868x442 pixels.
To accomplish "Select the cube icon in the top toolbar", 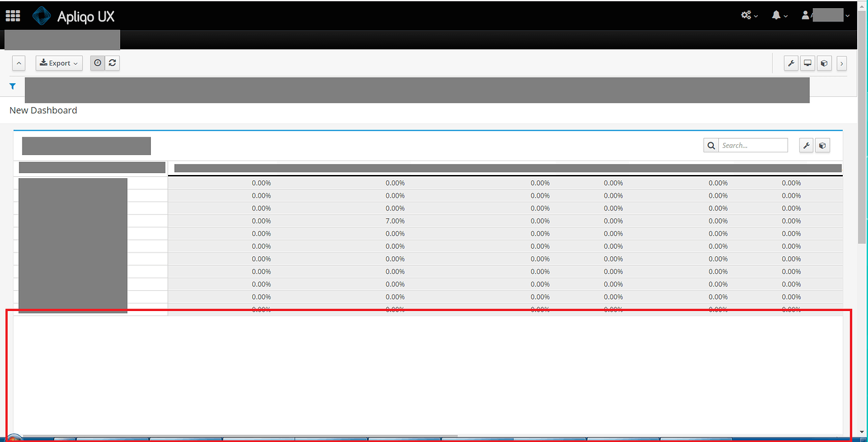I will pyautogui.click(x=824, y=63).
